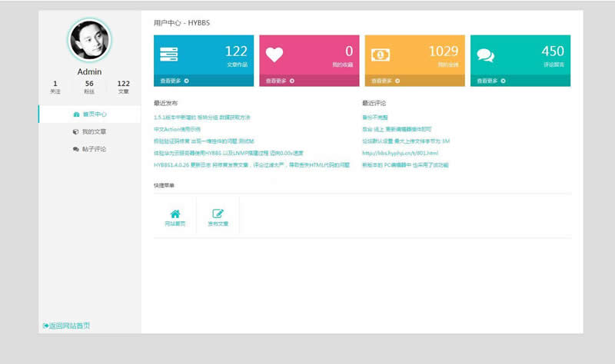Click the money icon on orange card
This screenshot has width=615, height=364.
click(x=380, y=55)
